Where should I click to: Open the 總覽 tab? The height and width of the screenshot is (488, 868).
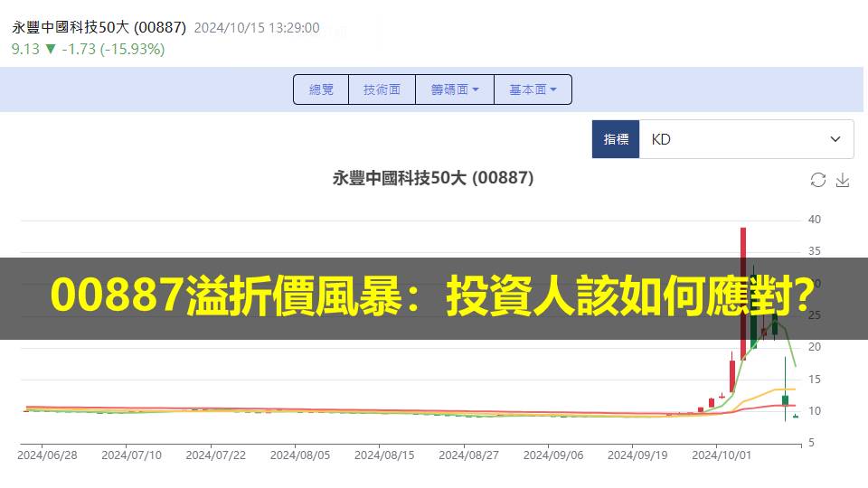[321, 89]
